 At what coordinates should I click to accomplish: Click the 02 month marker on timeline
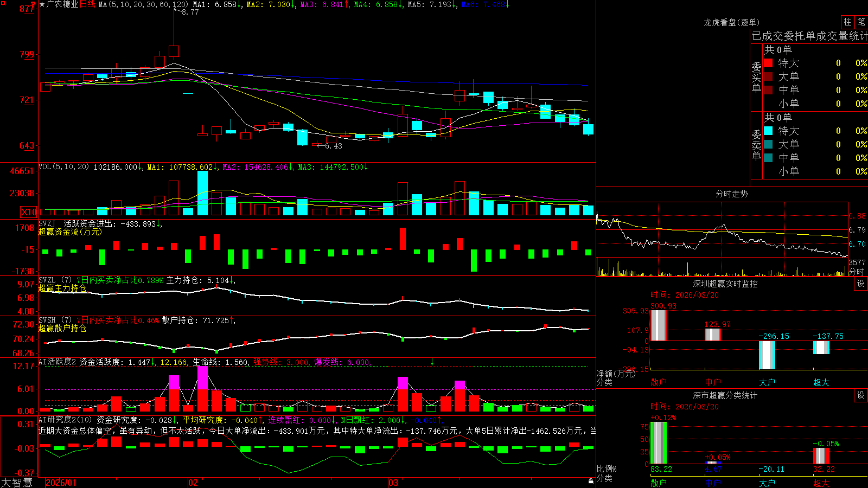coord(193,483)
